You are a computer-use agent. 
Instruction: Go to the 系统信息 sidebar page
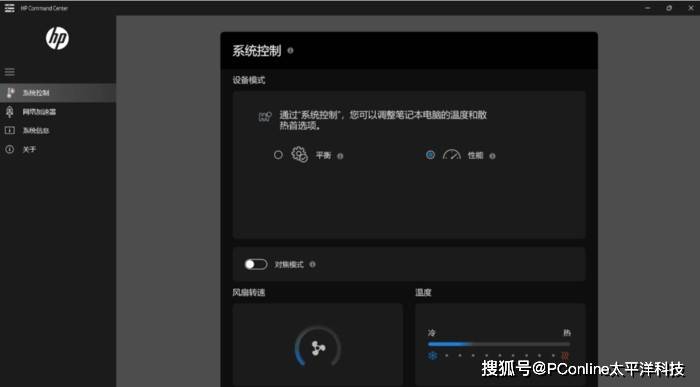coord(58,130)
